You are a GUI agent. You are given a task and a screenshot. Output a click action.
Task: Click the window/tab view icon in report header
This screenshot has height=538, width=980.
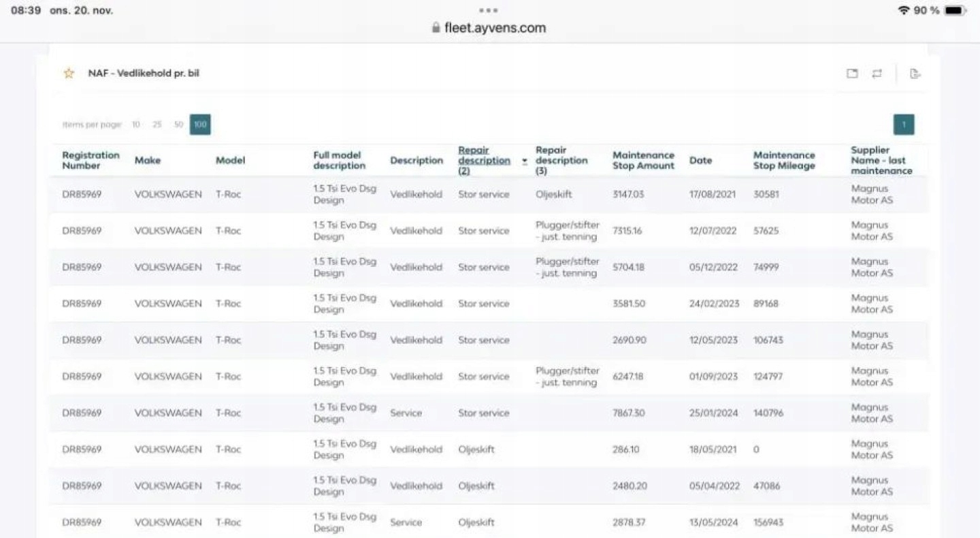coord(852,74)
